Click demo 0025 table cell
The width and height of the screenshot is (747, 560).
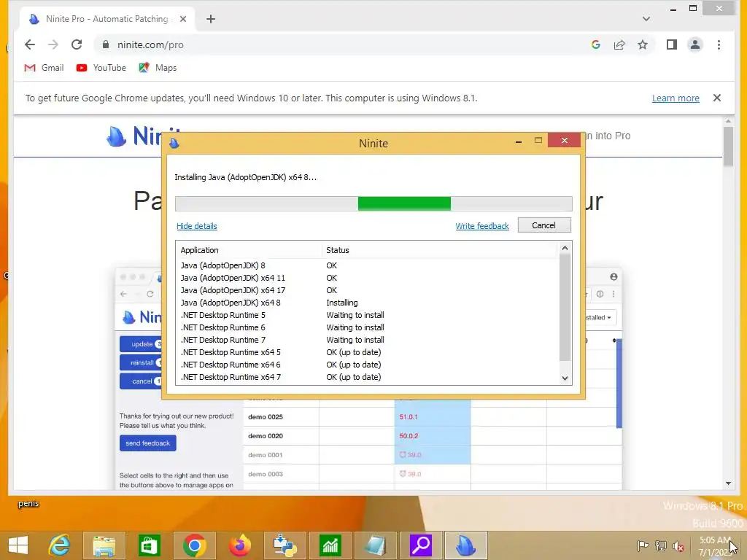coord(281,416)
